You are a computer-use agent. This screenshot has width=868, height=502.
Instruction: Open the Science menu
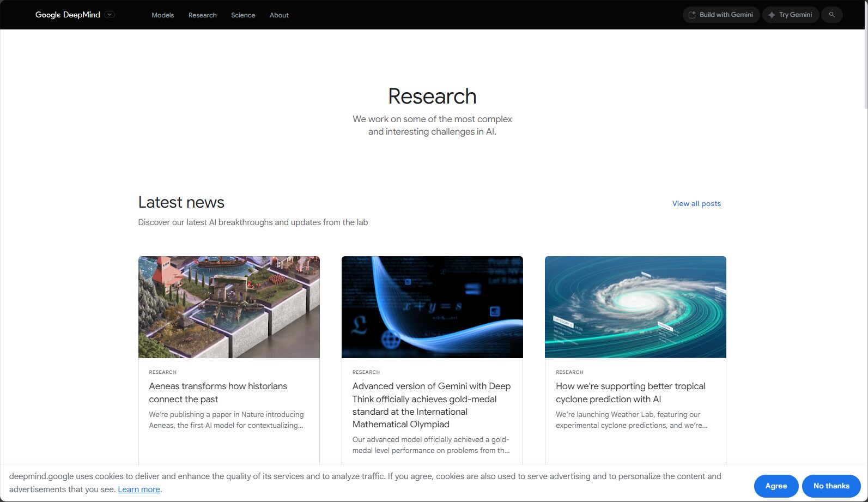click(243, 15)
